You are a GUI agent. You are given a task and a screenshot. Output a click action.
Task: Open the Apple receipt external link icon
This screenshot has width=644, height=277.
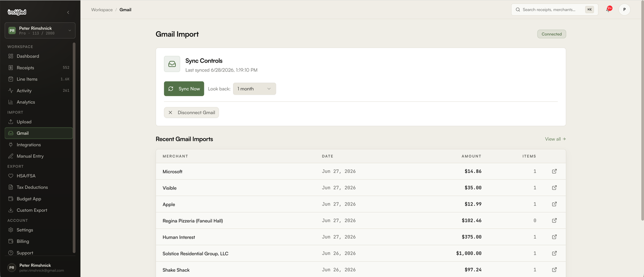[555, 204]
